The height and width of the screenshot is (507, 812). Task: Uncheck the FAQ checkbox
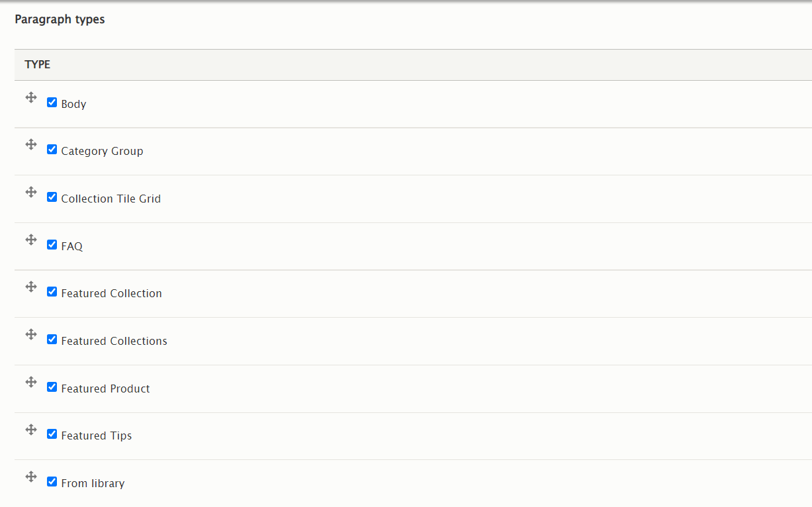52,245
